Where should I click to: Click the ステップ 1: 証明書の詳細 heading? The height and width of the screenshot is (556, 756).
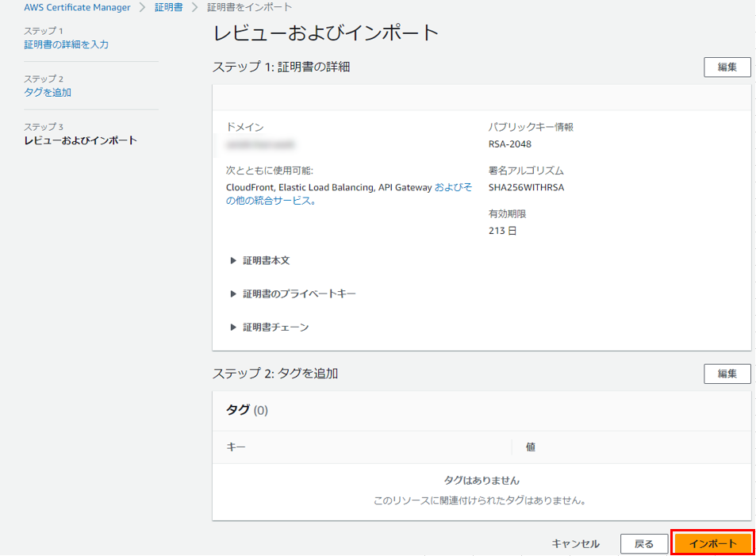(x=281, y=67)
